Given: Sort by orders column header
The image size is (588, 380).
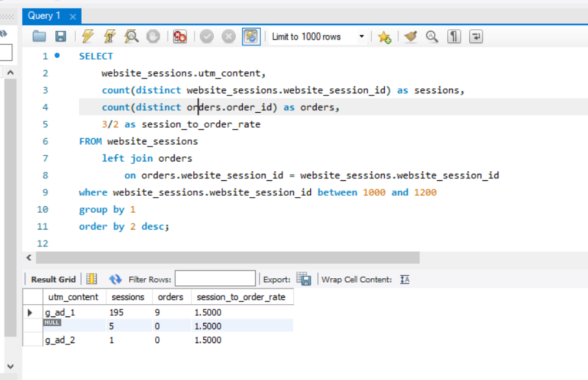Looking at the screenshot, I should [171, 297].
